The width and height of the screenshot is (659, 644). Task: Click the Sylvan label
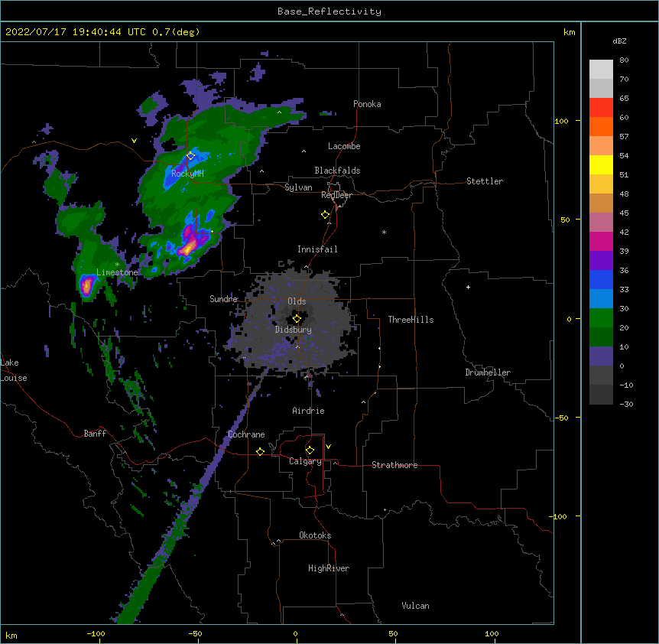(x=298, y=187)
